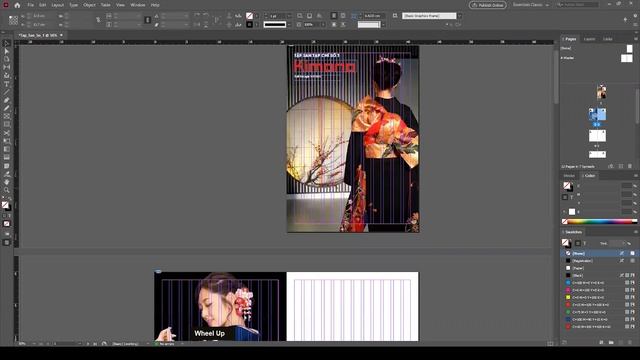Select the Gradient Swatch tool
The image size is (640, 360).
[x=7, y=149]
